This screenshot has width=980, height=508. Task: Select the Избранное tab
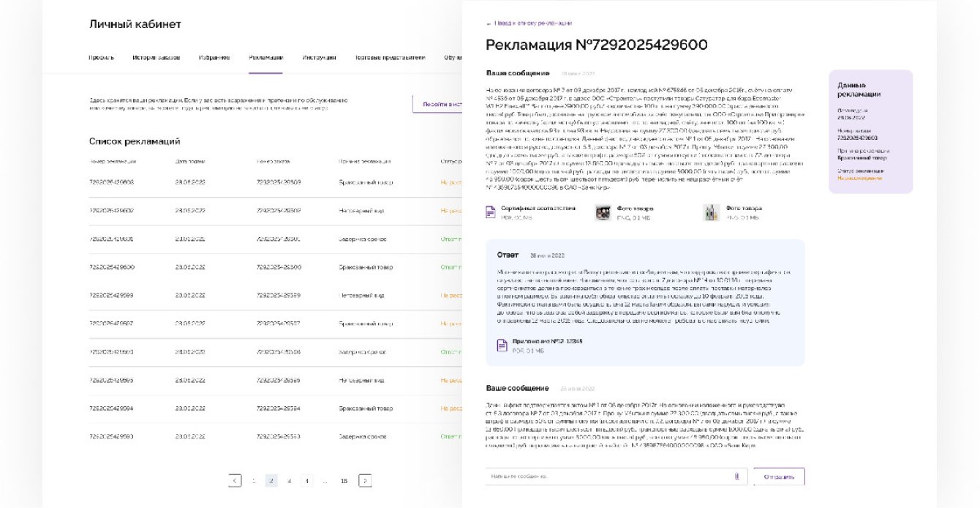click(214, 57)
